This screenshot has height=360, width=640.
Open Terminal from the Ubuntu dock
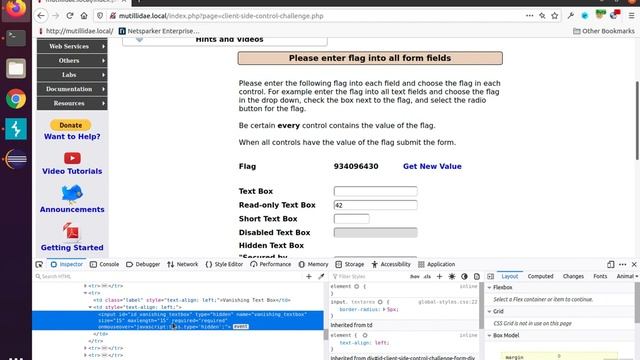tap(16, 38)
